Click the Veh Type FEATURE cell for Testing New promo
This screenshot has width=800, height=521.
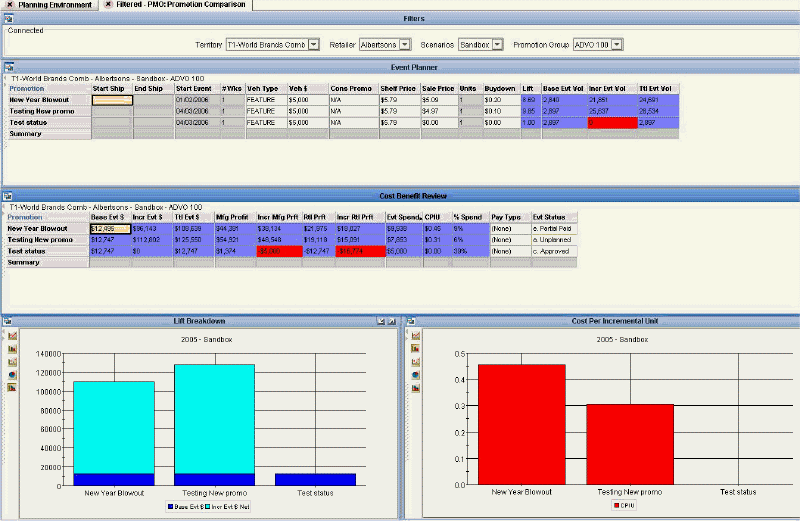click(266, 111)
